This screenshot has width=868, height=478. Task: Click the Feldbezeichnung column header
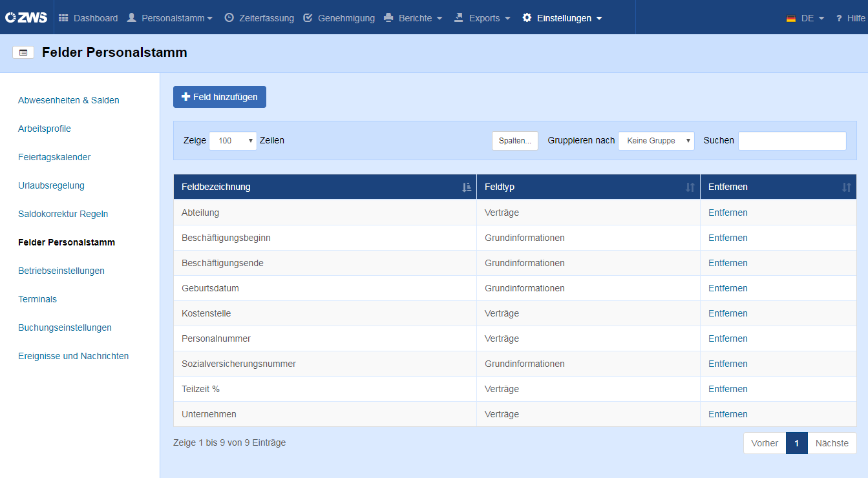[x=325, y=187]
